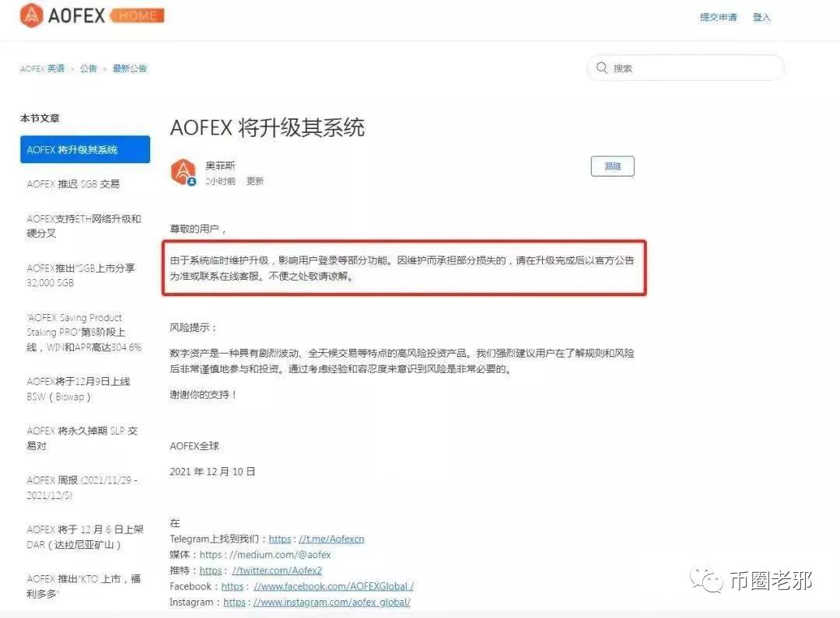840x618 pixels.
Task: Open the 提交申请 link in the header
Action: pyautogui.click(x=717, y=16)
